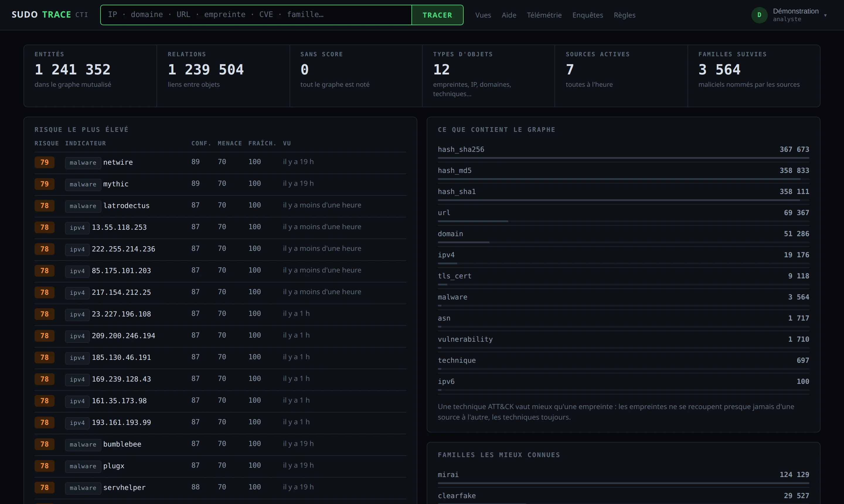Click the FAMILLES SUIVIES stat card
The width and height of the screenshot is (844, 504).
tap(754, 76)
